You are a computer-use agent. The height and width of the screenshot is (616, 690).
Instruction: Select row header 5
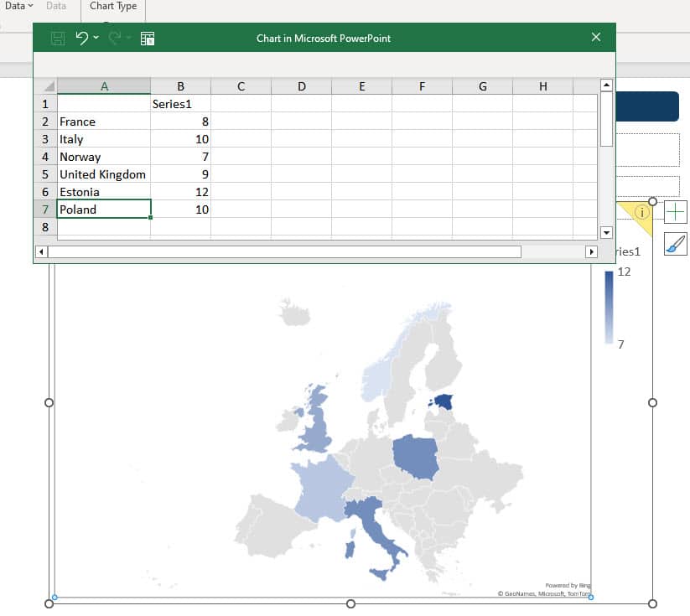click(x=45, y=173)
